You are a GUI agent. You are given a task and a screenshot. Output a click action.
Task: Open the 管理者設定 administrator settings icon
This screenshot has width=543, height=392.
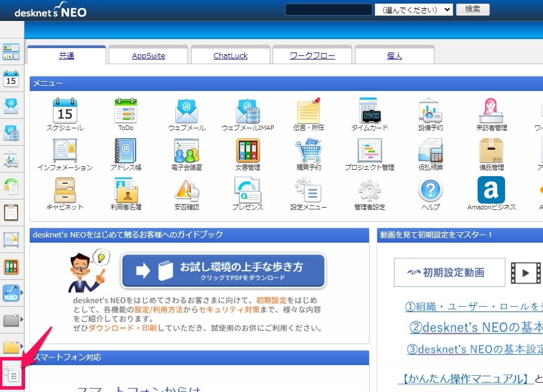369,192
